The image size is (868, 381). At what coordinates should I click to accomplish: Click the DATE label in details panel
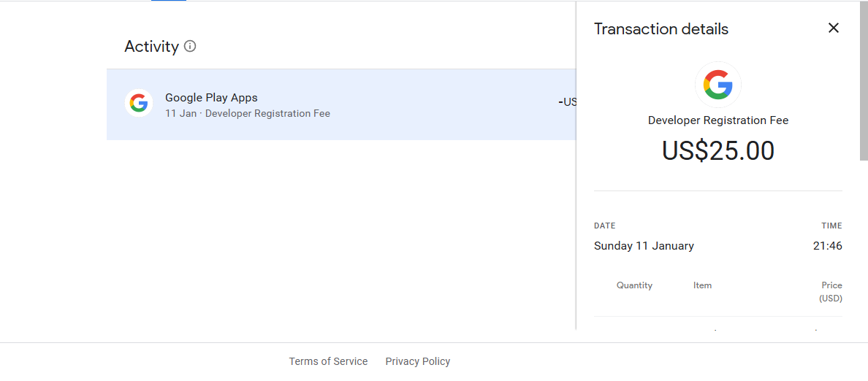click(604, 226)
